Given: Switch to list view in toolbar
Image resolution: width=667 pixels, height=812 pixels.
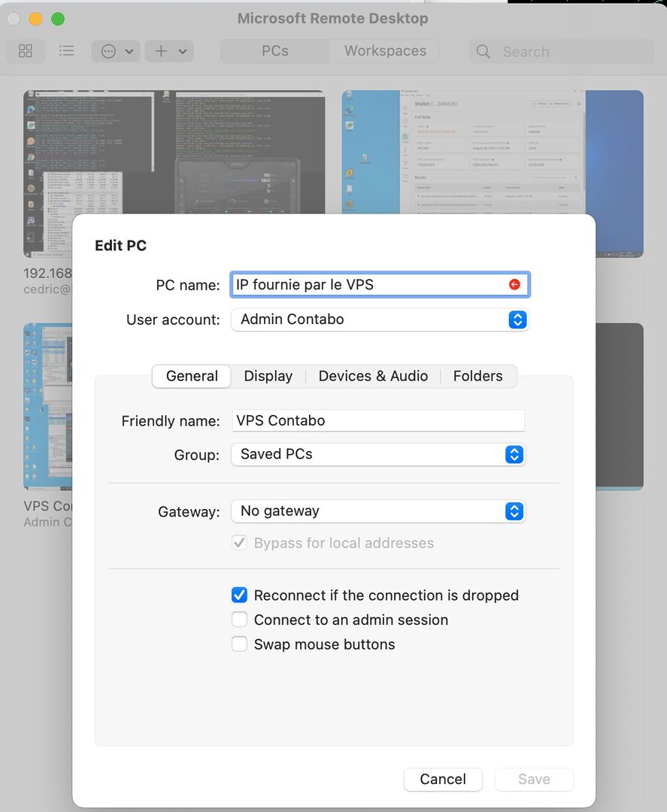Looking at the screenshot, I should click(66, 51).
